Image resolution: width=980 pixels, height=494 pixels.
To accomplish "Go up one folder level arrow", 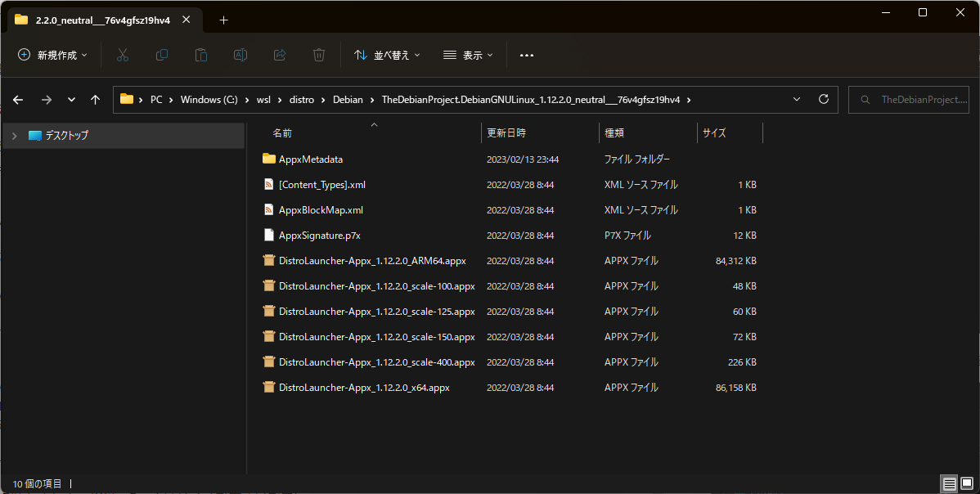I will (x=95, y=100).
